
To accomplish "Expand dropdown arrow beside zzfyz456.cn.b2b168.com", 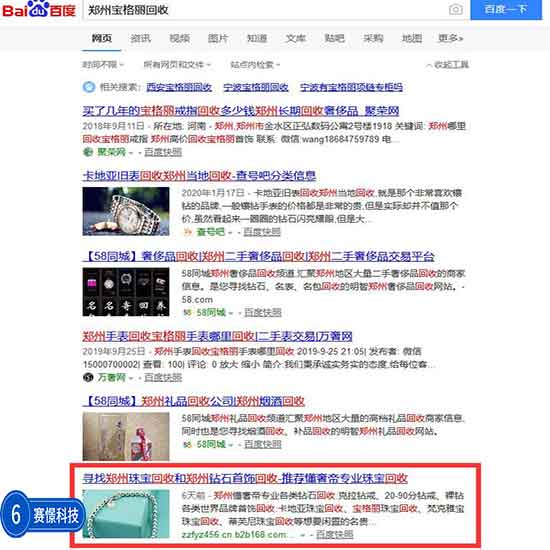I will click(302, 535).
